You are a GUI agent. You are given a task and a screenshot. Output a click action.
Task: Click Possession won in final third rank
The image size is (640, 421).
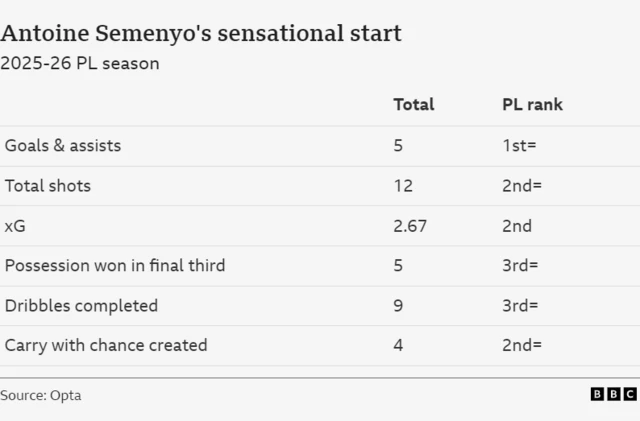pyautogui.click(x=520, y=265)
